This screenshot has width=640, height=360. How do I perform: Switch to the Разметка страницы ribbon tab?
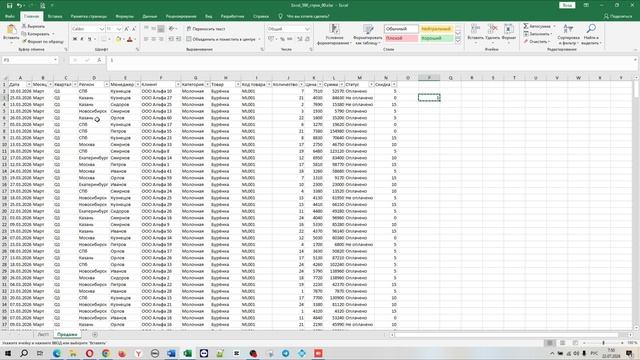pos(89,16)
